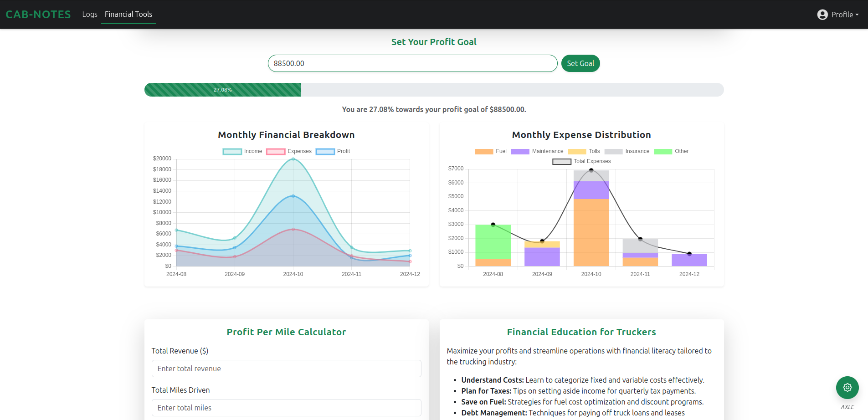
Task: Toggle the Income legend swatch
Action: pos(232,152)
